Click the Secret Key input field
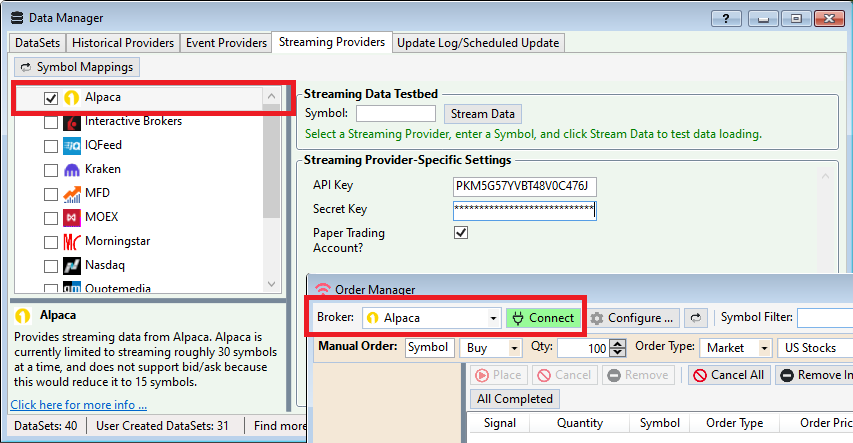Viewport: 853px width, 443px height. pos(524,210)
